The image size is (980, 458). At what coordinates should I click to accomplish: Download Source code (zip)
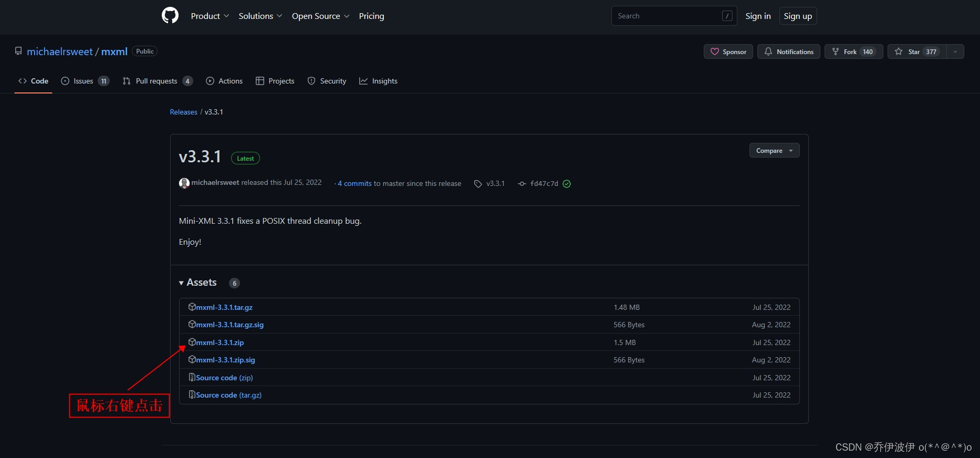point(224,378)
